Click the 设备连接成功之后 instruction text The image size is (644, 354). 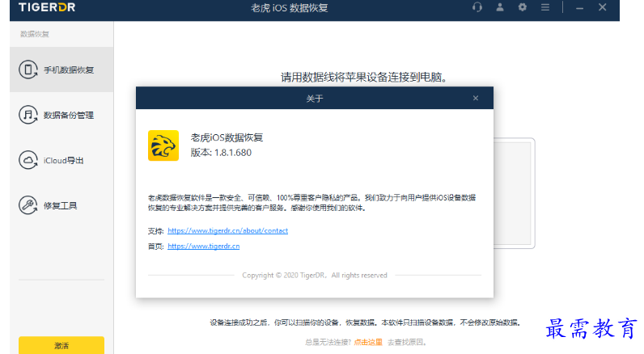[x=365, y=322]
